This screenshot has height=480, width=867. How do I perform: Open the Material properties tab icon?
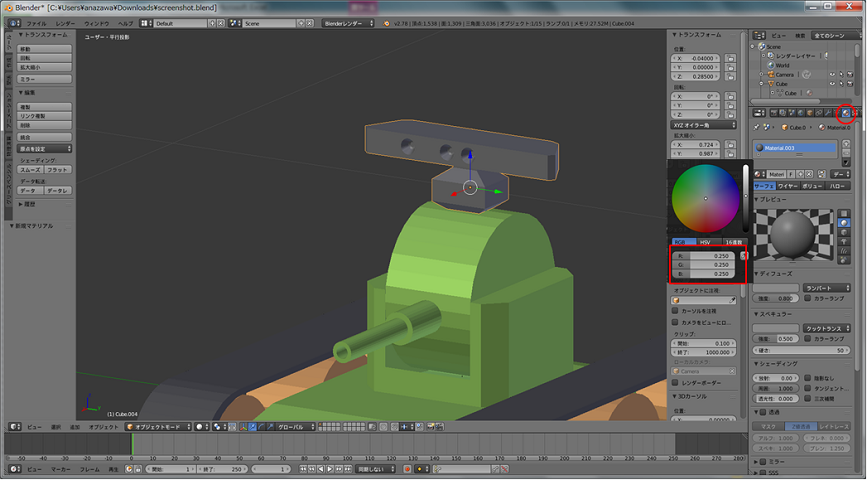pyautogui.click(x=845, y=113)
